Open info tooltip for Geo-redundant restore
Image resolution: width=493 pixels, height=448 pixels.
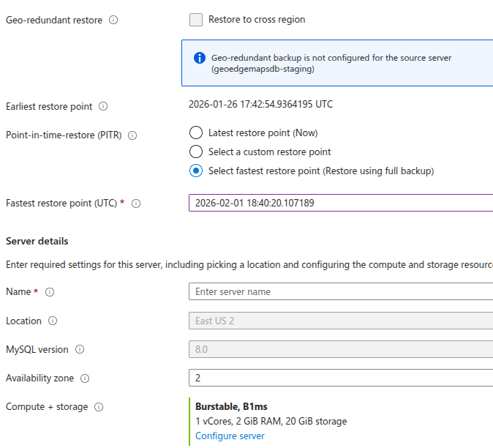click(x=113, y=20)
